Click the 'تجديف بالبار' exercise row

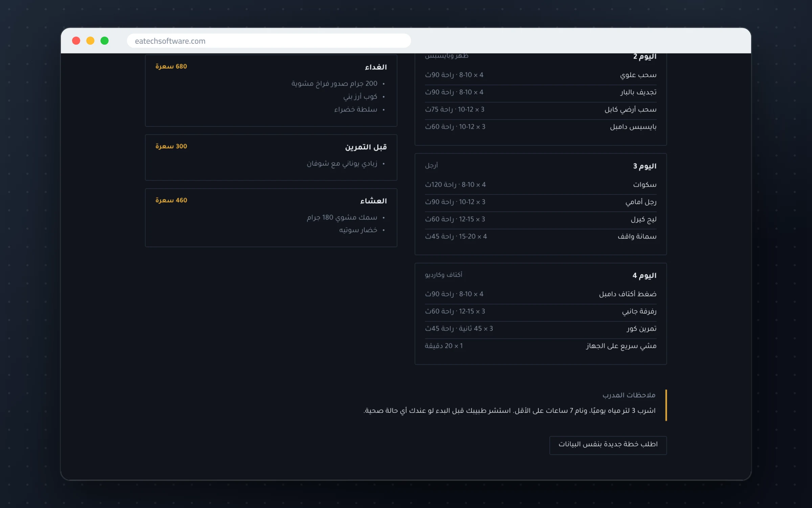pos(541,92)
